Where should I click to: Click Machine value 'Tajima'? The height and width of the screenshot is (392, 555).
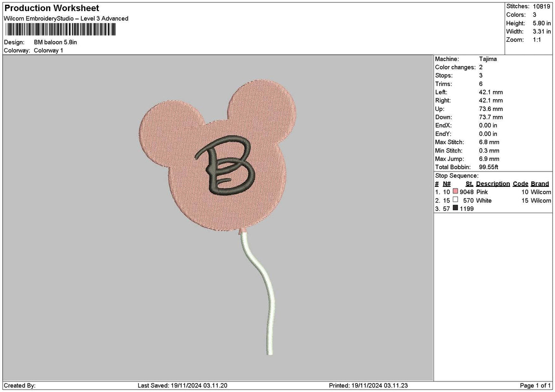(x=488, y=59)
